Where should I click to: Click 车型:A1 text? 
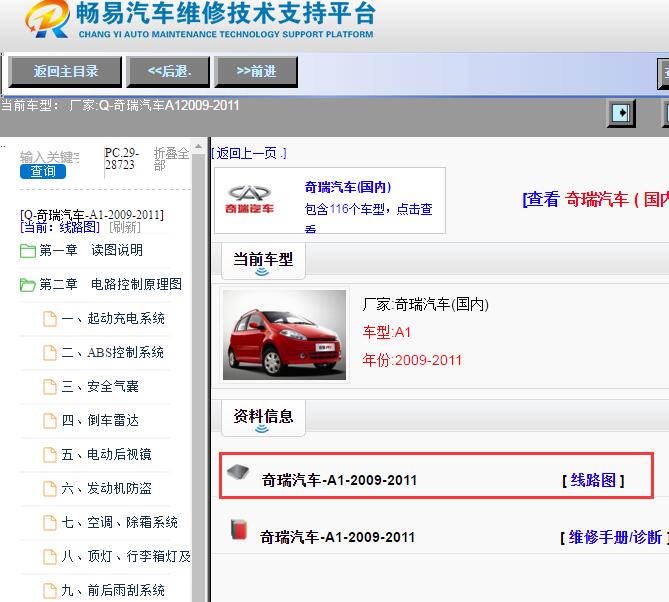pos(387,332)
